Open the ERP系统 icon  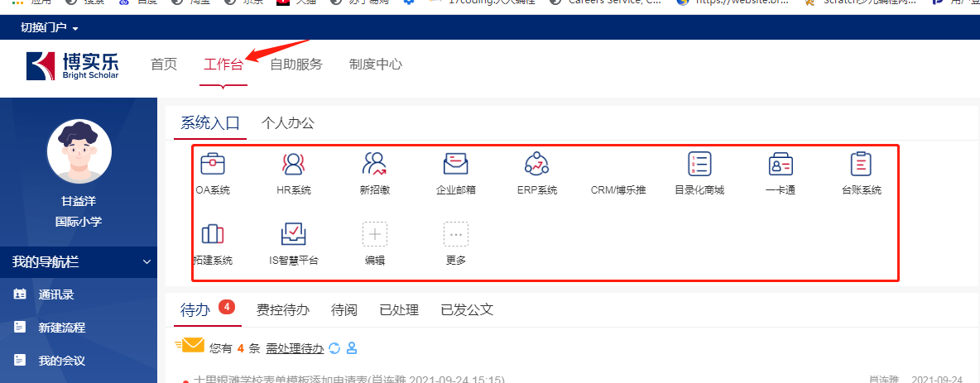click(x=536, y=164)
